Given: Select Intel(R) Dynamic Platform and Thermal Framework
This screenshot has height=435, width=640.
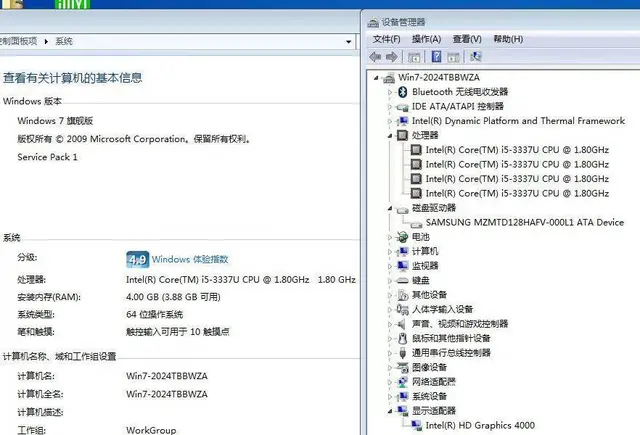Looking at the screenshot, I should (x=518, y=121).
